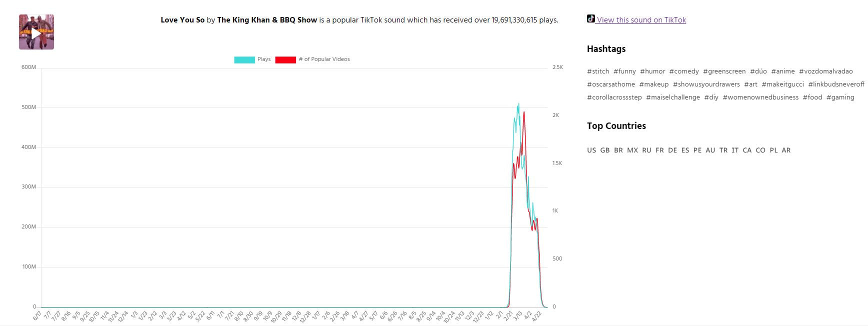Open the #makeitgucci hashtag
868x326 pixels.
tap(782, 84)
